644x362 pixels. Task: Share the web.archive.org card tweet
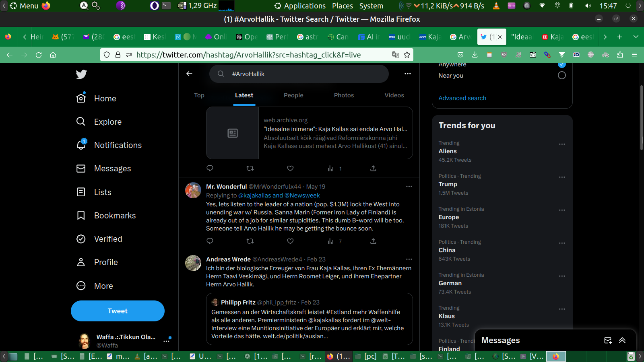pyautogui.click(x=373, y=168)
